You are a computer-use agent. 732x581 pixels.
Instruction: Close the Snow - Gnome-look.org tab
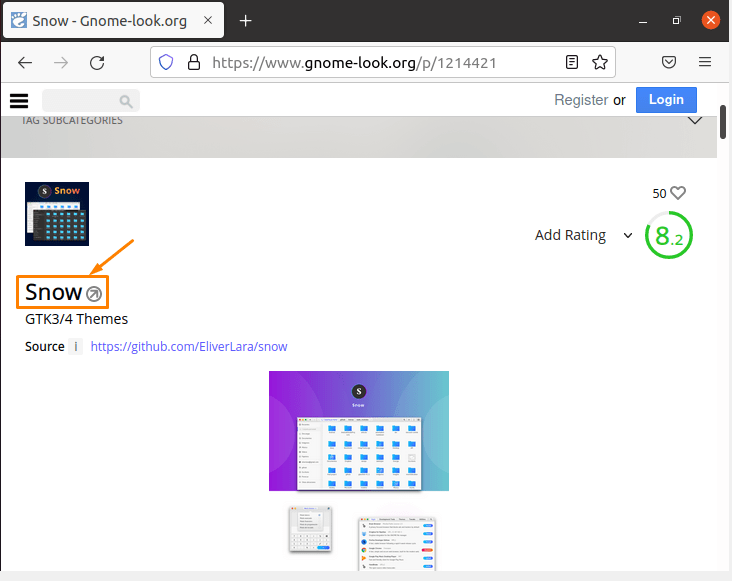(x=208, y=20)
